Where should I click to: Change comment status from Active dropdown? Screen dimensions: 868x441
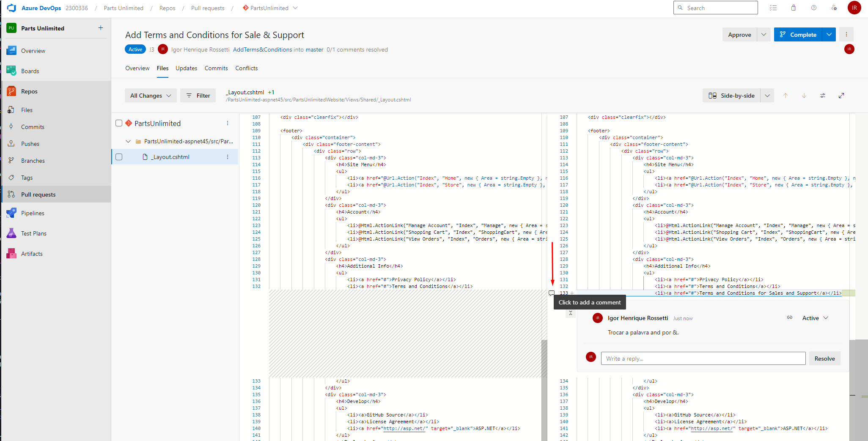pyautogui.click(x=815, y=318)
